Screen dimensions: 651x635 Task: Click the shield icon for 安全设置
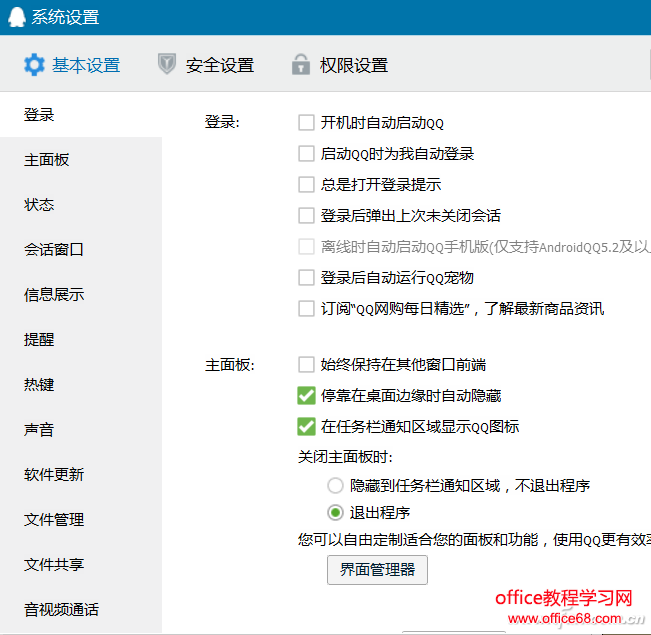(x=167, y=64)
